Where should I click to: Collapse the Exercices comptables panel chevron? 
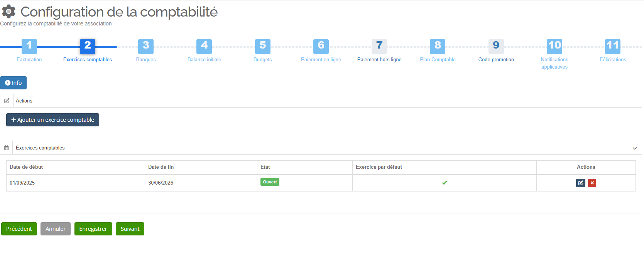(x=634, y=148)
